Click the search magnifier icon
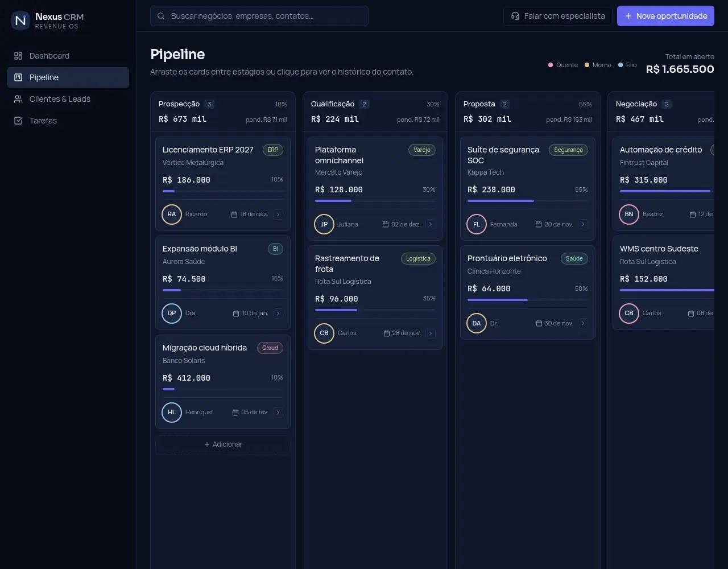The image size is (728, 569). point(161,16)
